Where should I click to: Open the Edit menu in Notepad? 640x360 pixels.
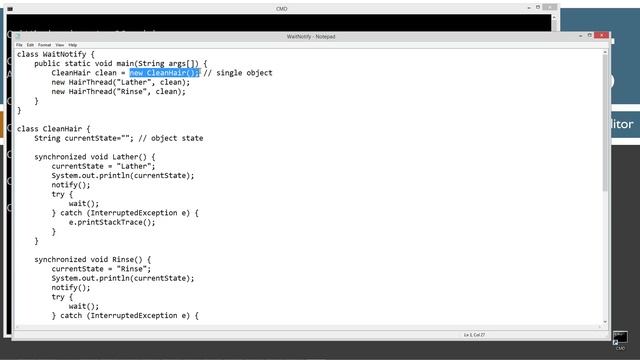pyautogui.click(x=30, y=45)
